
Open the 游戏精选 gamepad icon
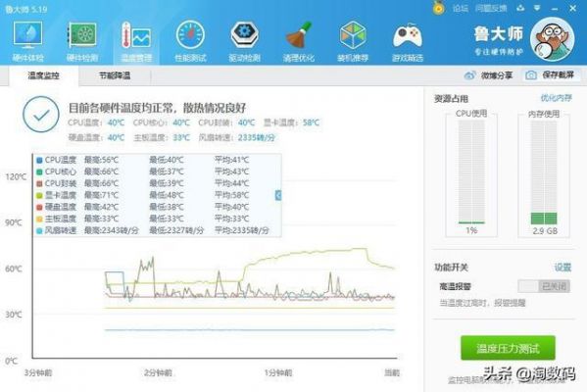pyautogui.click(x=408, y=41)
